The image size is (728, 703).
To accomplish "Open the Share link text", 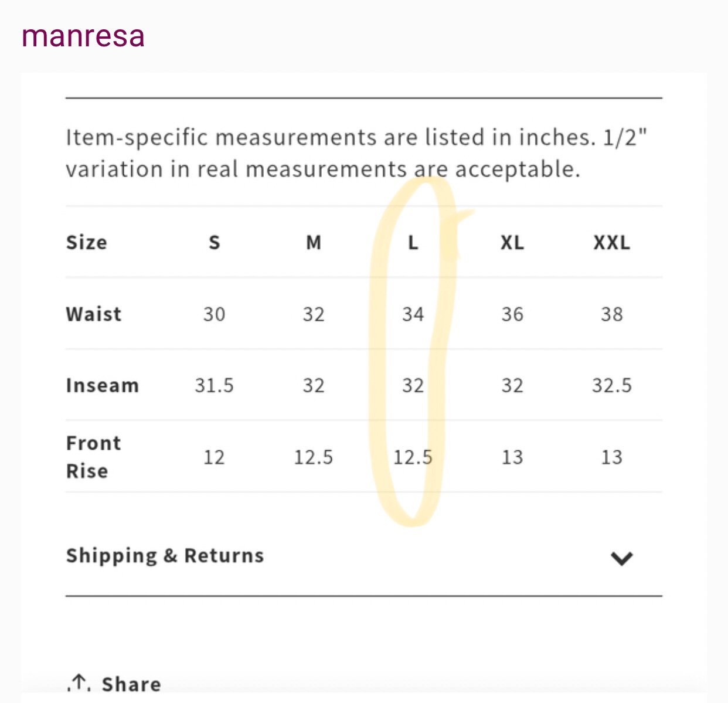I will point(131,684).
